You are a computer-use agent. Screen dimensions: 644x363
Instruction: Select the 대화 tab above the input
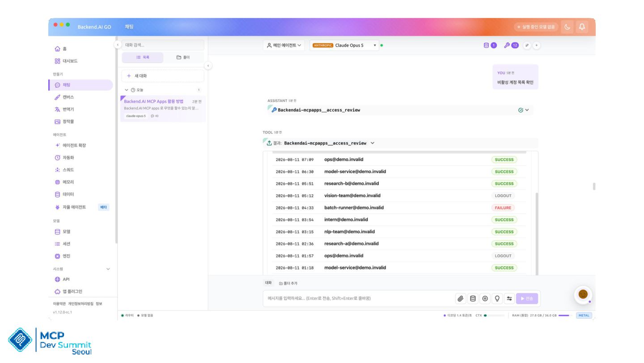268,283
